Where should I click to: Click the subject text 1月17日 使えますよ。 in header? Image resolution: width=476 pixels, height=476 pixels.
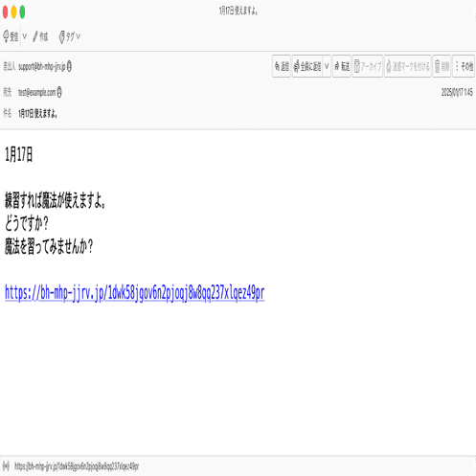click(38, 113)
